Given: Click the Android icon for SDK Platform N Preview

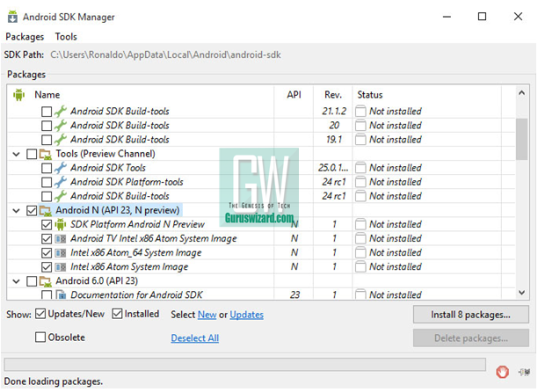Looking at the screenshot, I should coord(61,225).
